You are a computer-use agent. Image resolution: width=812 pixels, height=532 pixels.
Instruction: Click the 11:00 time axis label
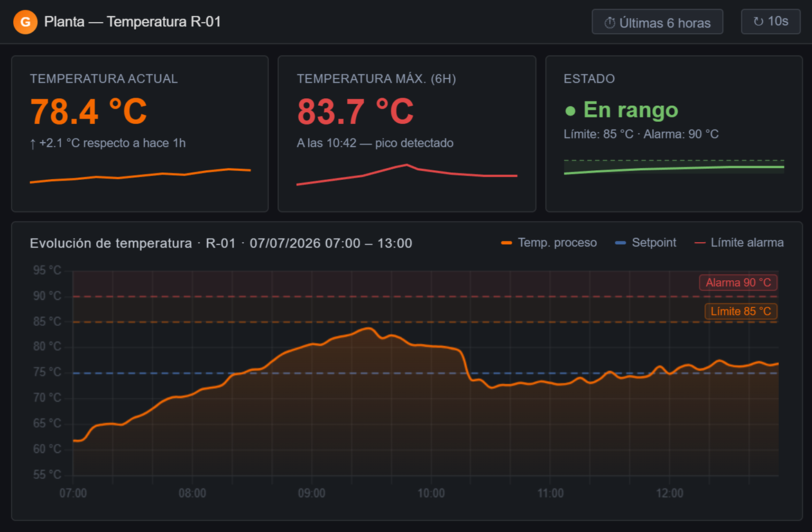point(551,493)
